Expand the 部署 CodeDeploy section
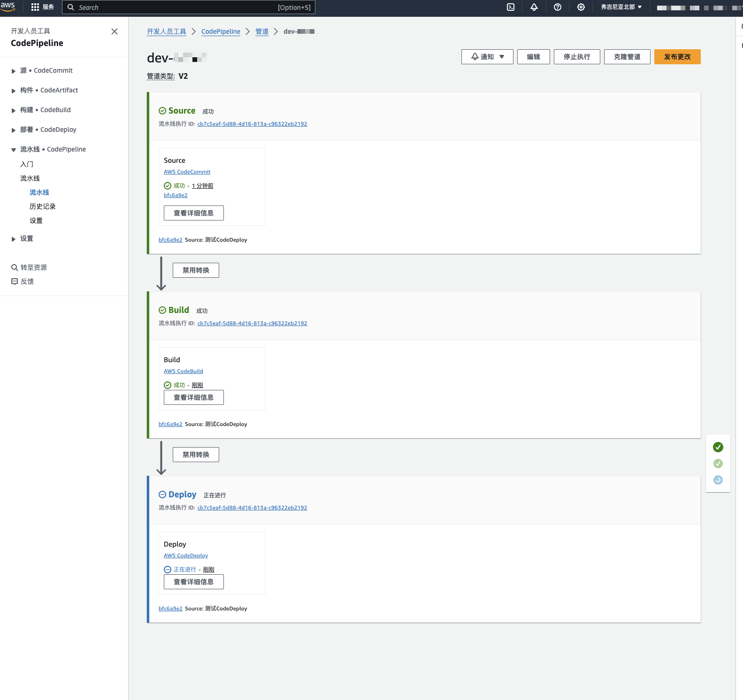Image resolution: width=743 pixels, height=700 pixels. tap(14, 130)
